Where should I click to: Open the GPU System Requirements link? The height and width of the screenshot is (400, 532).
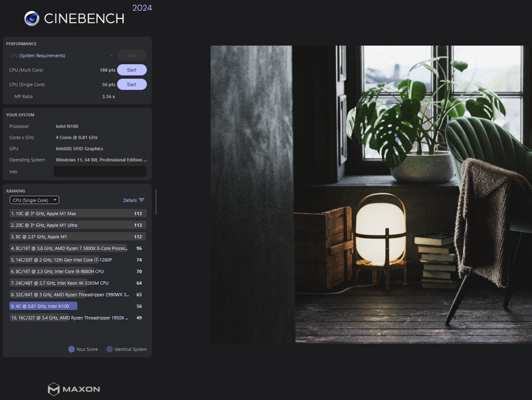click(x=42, y=56)
